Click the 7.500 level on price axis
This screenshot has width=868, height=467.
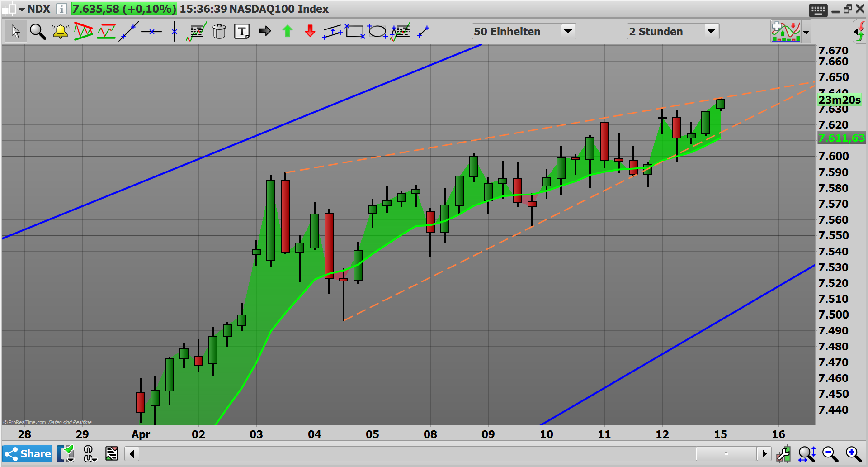tap(834, 315)
